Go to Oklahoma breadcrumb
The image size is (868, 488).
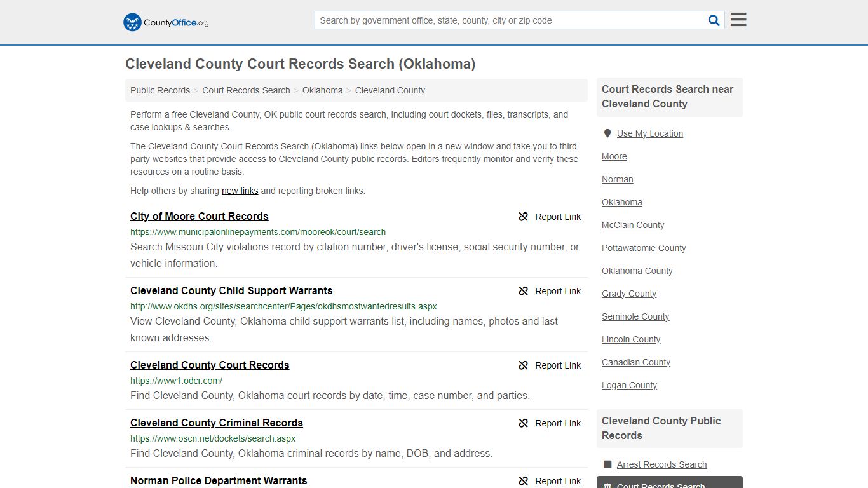point(323,90)
